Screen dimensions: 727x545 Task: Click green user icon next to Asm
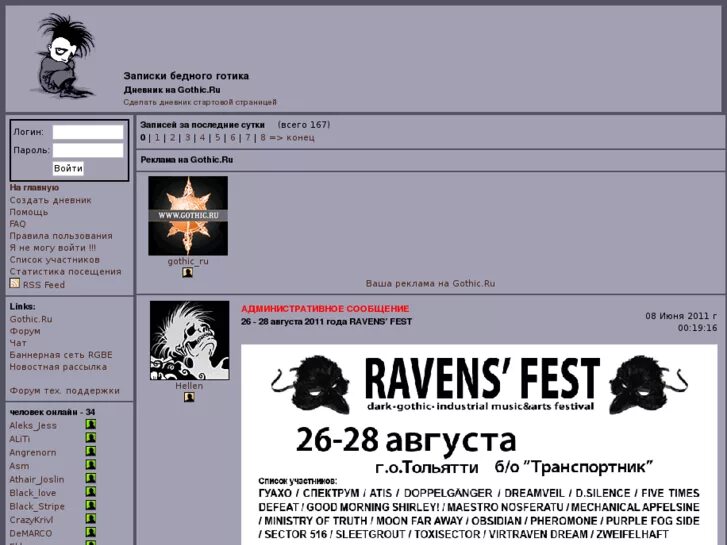coord(91,465)
